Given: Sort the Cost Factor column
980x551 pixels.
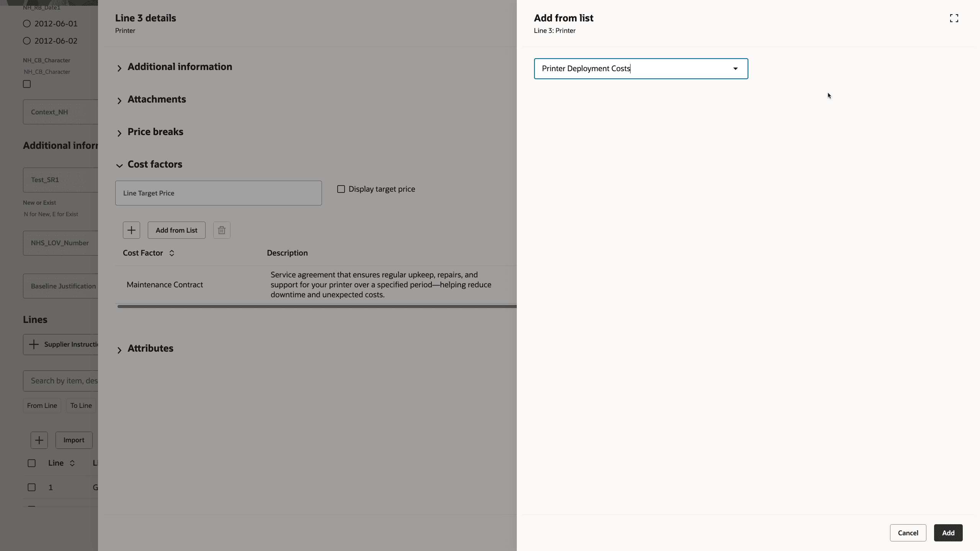Looking at the screenshot, I should [171, 253].
